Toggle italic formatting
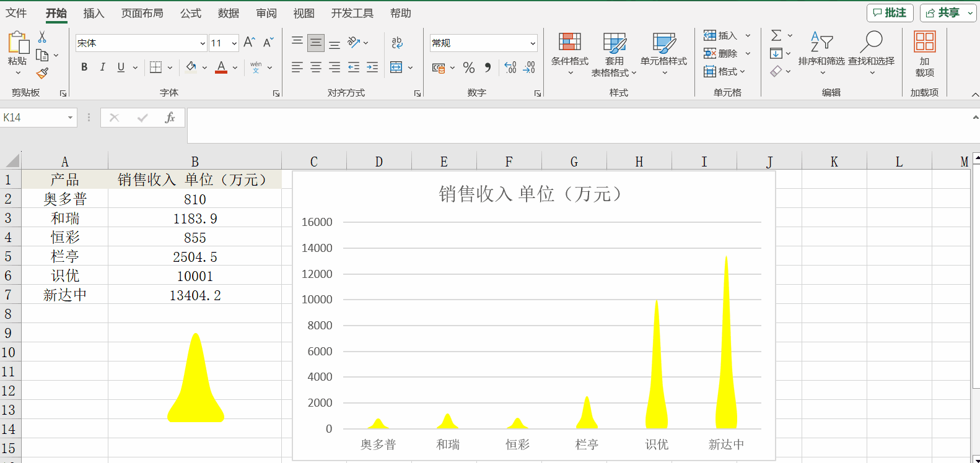The image size is (980, 463). [102, 67]
